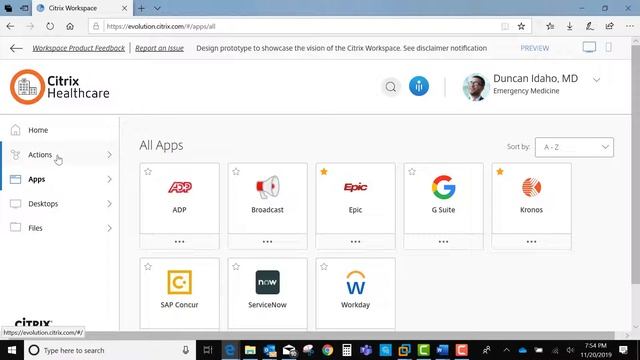Screen dimensions: 640x360
Task: Expand the Apps menu chevron
Action: point(109,179)
